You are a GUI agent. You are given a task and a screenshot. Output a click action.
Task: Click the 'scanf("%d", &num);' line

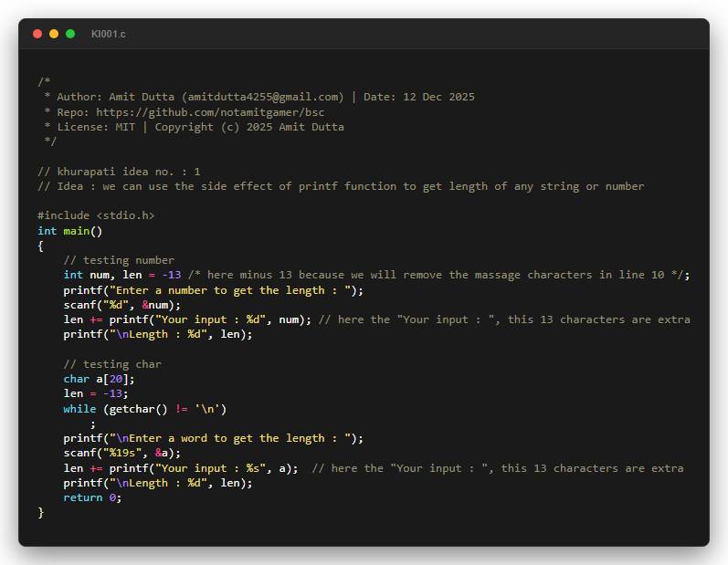point(122,305)
